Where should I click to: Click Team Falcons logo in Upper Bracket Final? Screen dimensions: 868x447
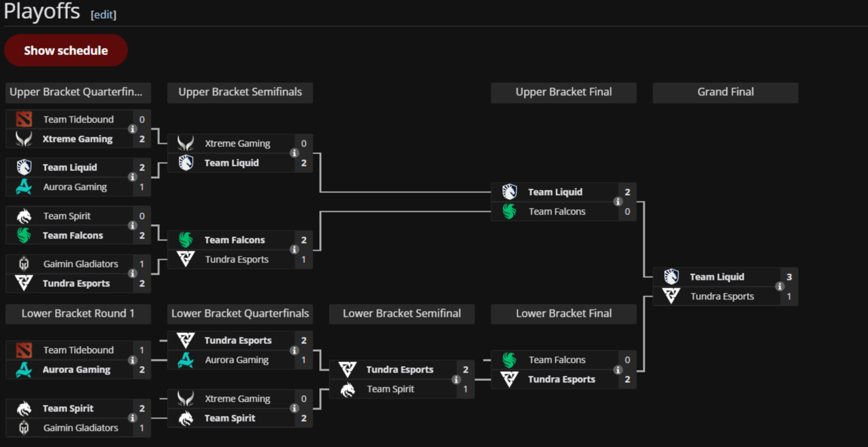click(509, 211)
